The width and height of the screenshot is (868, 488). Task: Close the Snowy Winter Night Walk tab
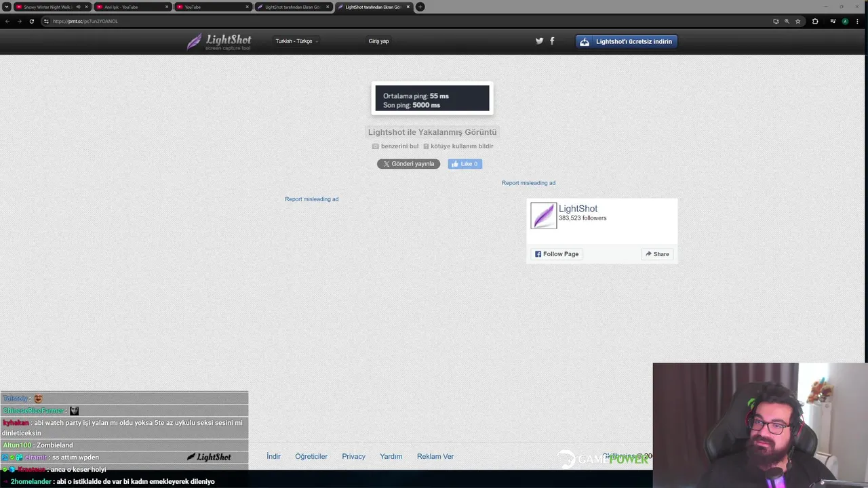(87, 7)
